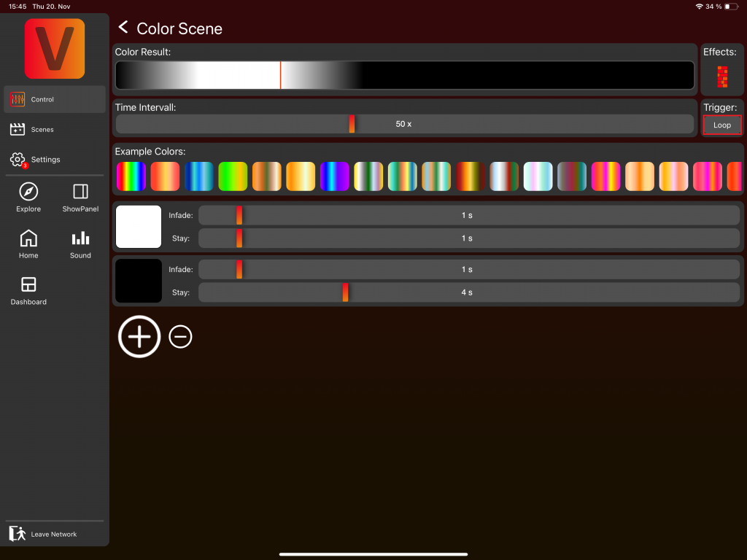Viewport: 747px width, 560px height.
Task: Select the white color swatch
Action: click(139, 227)
